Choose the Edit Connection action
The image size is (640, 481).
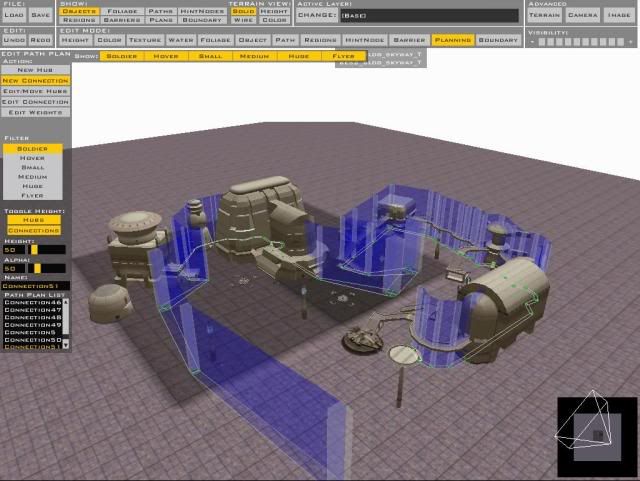(x=36, y=102)
